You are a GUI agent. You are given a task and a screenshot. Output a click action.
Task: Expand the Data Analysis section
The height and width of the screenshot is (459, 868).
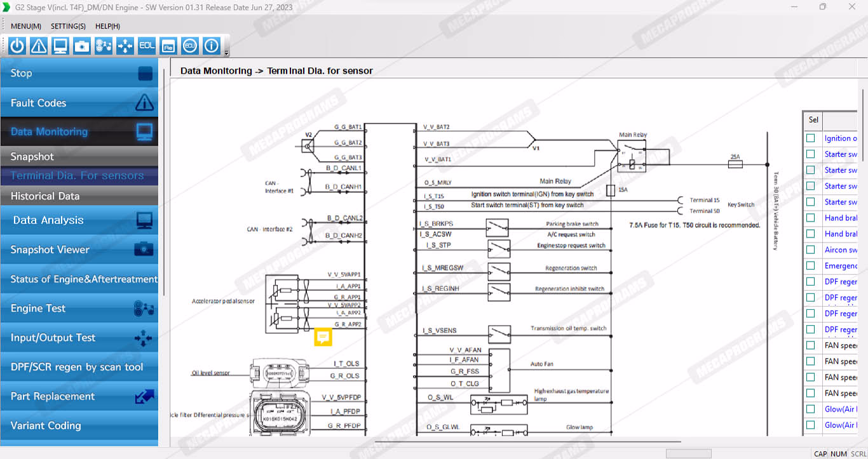click(79, 220)
